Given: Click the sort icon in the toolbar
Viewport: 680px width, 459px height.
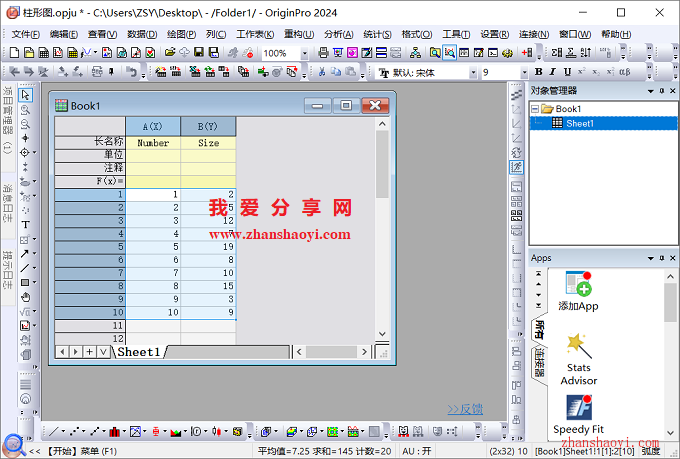Looking at the screenshot, I should point(585,53).
